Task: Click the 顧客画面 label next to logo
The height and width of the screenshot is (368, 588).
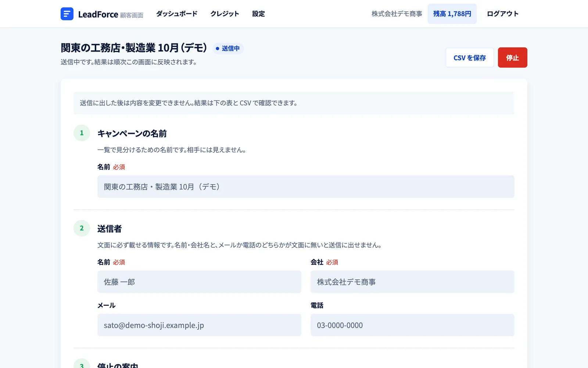Action: pos(132,15)
